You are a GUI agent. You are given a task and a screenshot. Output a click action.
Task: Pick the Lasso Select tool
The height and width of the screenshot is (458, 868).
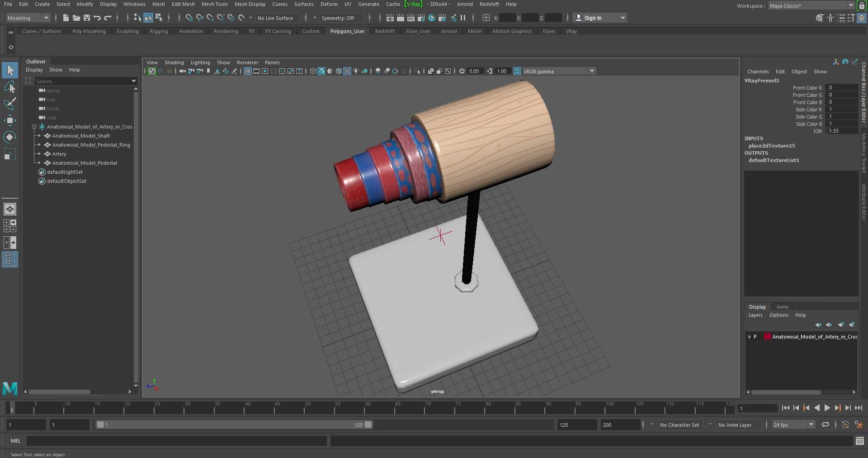click(x=10, y=87)
